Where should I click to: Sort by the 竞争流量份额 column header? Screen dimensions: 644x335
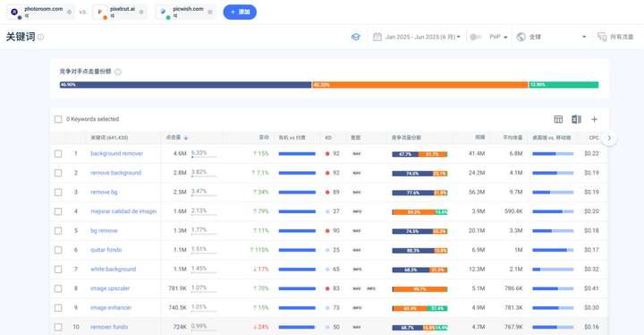[406, 138]
